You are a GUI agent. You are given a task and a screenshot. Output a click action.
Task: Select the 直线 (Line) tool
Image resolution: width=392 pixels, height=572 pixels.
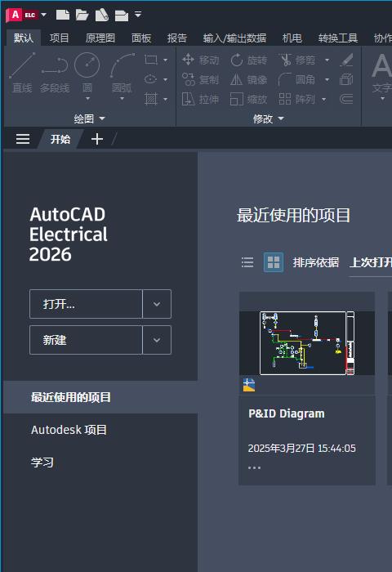click(22, 72)
